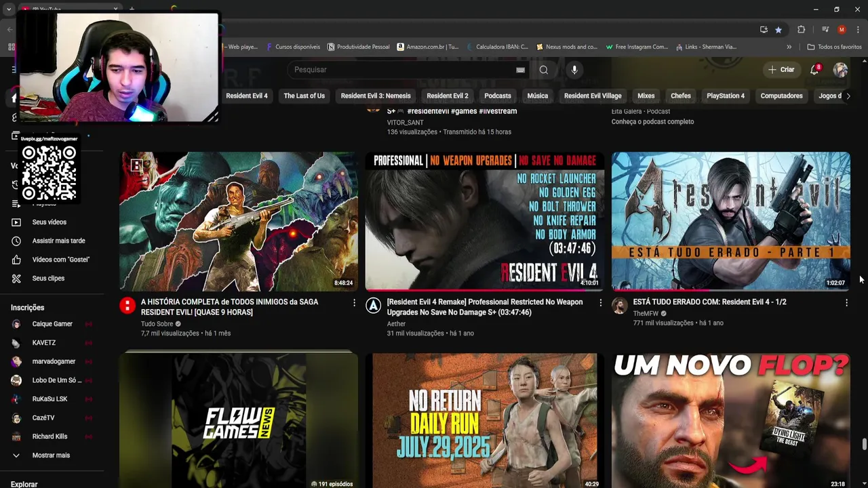The height and width of the screenshot is (488, 868).
Task: Select the Música chip
Action: (538, 96)
